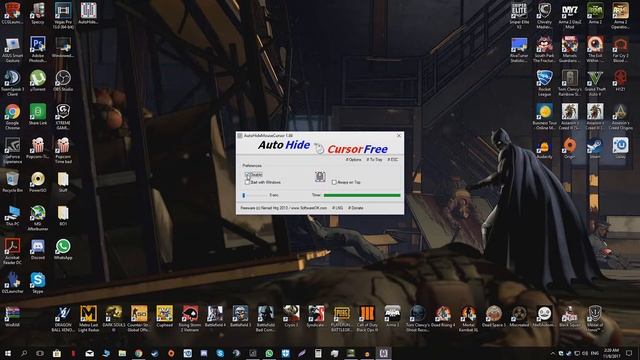
Task: Launch Uplay desktop shortcut
Action: coord(620,148)
